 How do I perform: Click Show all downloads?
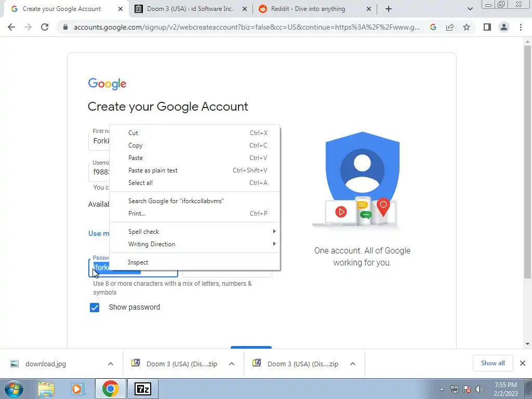tap(493, 363)
